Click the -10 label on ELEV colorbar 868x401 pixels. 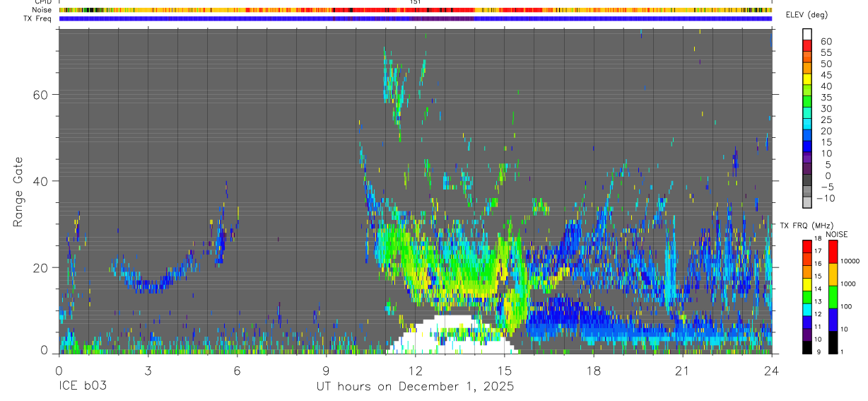[x=824, y=198]
